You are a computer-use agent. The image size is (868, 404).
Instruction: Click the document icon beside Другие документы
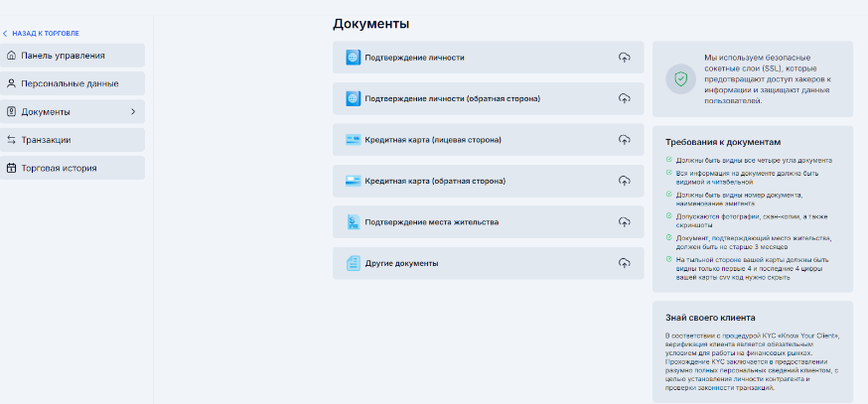click(354, 263)
